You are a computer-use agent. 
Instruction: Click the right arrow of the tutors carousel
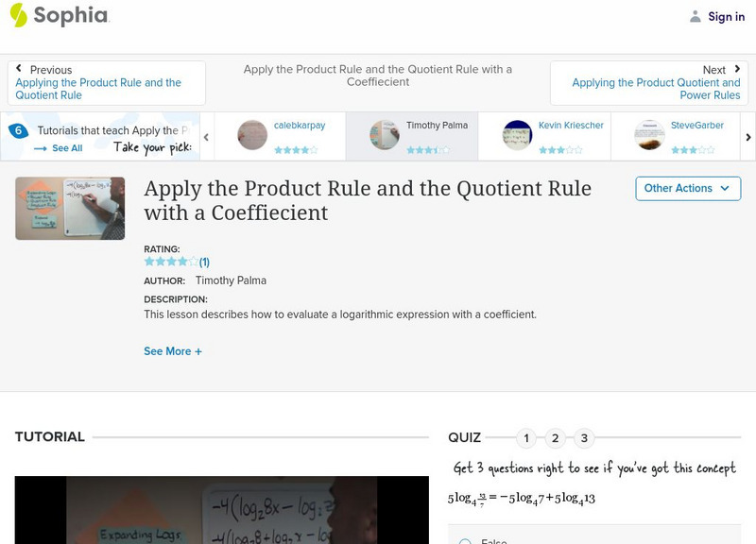(746, 135)
